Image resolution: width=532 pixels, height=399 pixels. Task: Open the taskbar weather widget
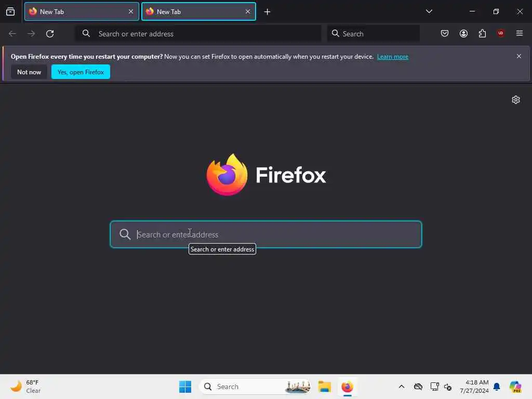[x=25, y=387]
